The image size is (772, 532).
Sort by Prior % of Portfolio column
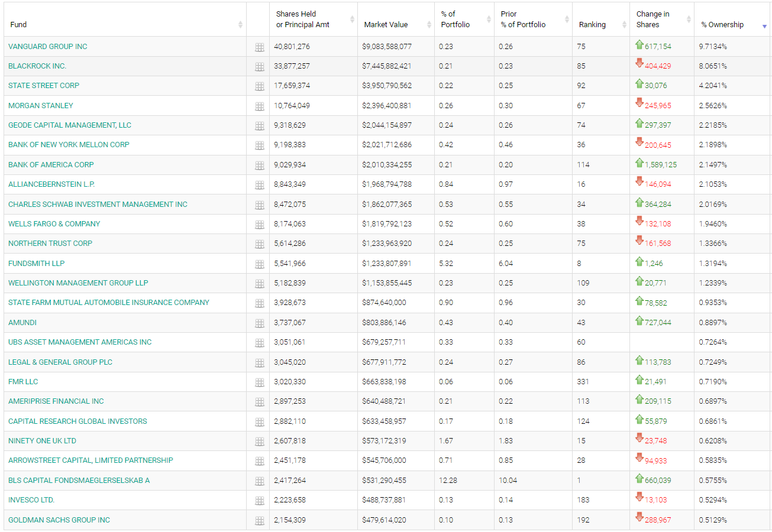[533, 20]
